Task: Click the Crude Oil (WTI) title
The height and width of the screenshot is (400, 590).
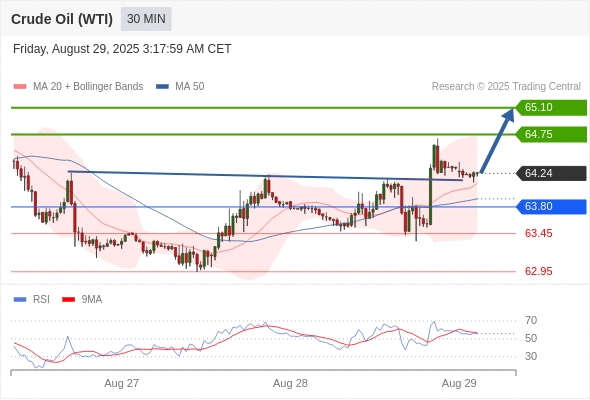Action: 62,19
